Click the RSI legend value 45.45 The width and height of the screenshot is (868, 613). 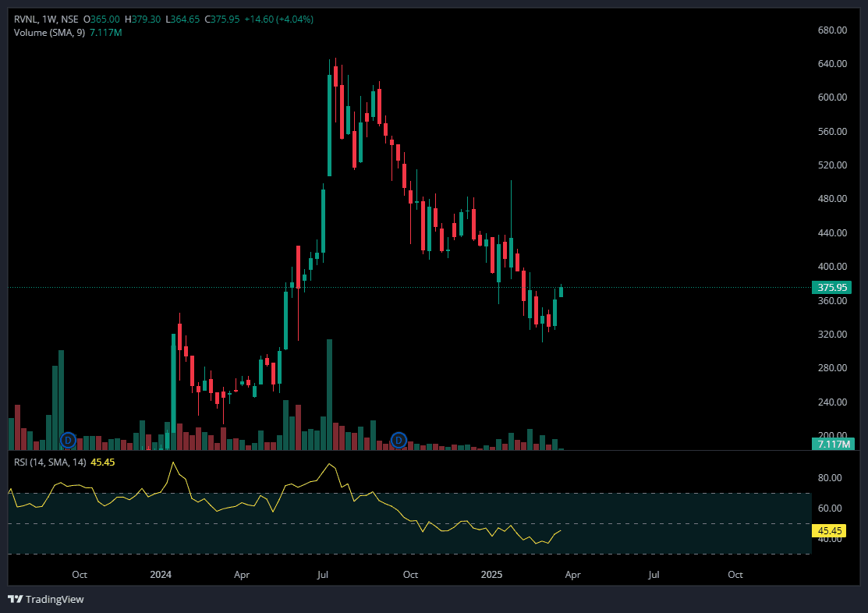103,462
